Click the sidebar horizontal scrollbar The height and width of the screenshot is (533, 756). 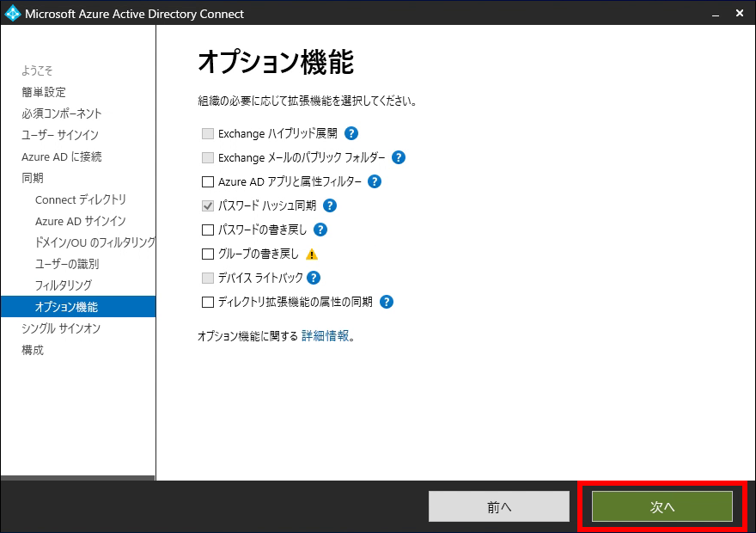click(x=77, y=478)
